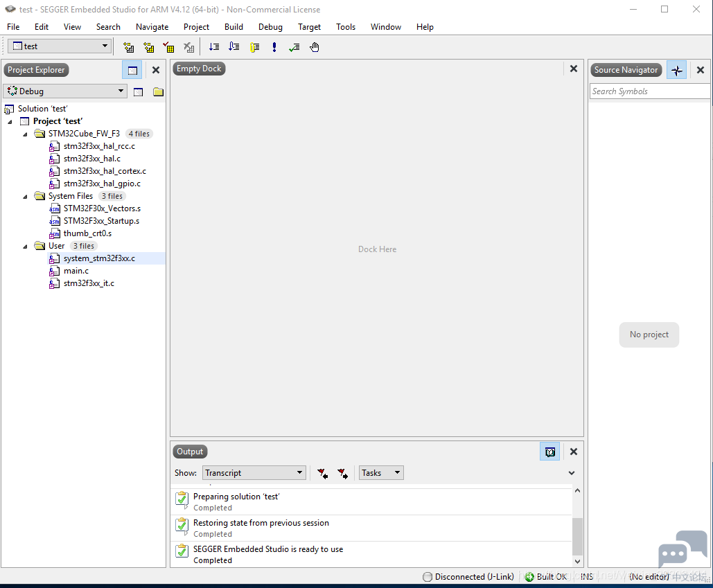Click the Output panel title label
The image size is (713, 588).
(x=190, y=452)
